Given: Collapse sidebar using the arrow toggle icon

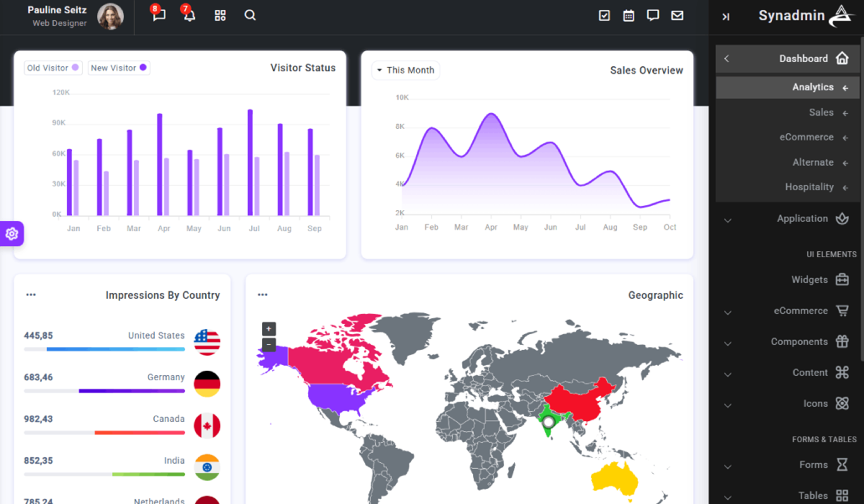Looking at the screenshot, I should tap(726, 17).
